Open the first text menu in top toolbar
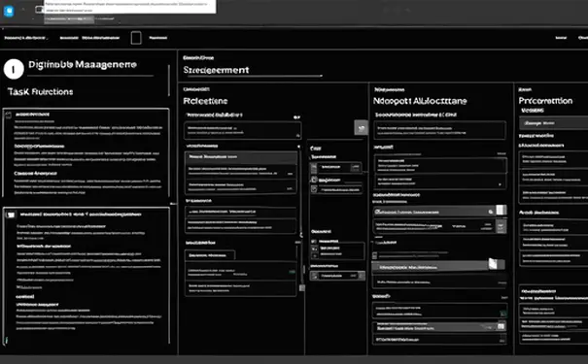588x364 pixels. [25, 38]
